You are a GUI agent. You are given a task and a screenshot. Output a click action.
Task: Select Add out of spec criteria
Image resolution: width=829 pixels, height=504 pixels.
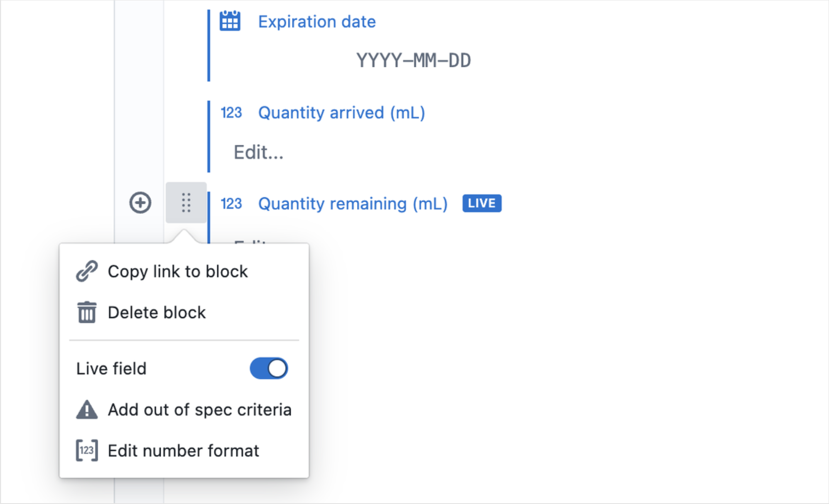(199, 410)
